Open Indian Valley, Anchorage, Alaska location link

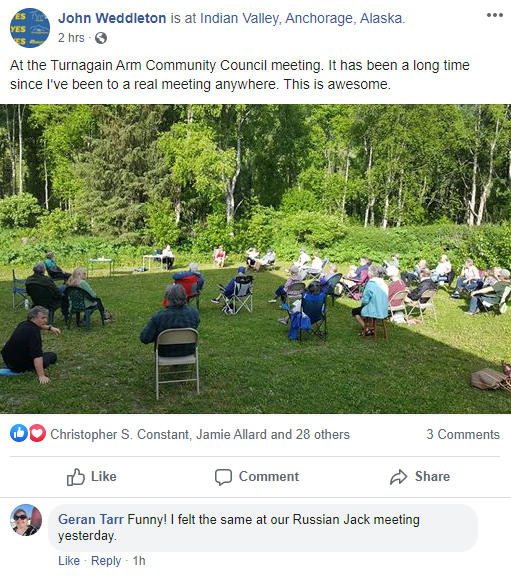pos(302,18)
